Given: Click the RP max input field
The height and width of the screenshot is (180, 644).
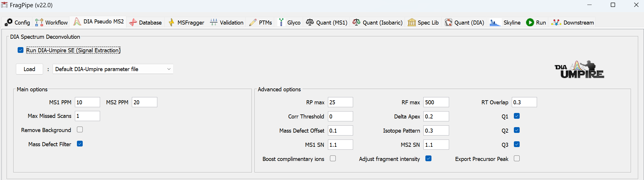Looking at the screenshot, I should pos(340,102).
